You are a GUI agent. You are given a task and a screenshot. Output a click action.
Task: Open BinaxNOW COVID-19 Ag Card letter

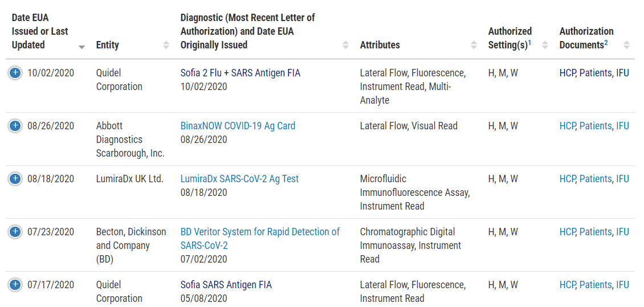click(238, 125)
